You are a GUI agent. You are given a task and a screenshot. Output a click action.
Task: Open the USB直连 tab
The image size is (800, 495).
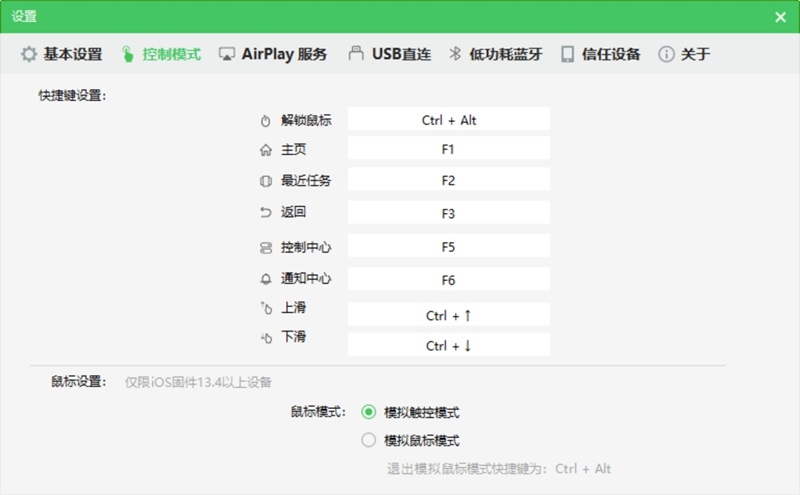[389, 54]
